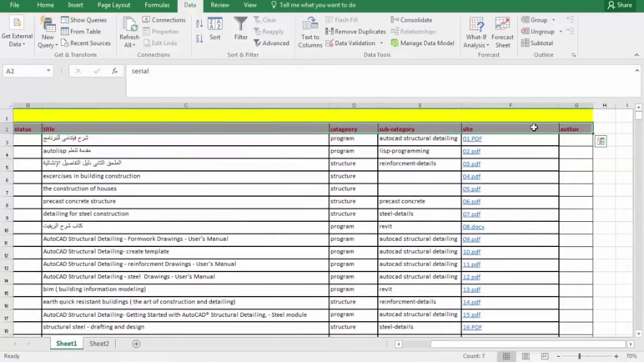The image size is (644, 362).
Task: Sort descending Z to A
Action: pos(199,39)
